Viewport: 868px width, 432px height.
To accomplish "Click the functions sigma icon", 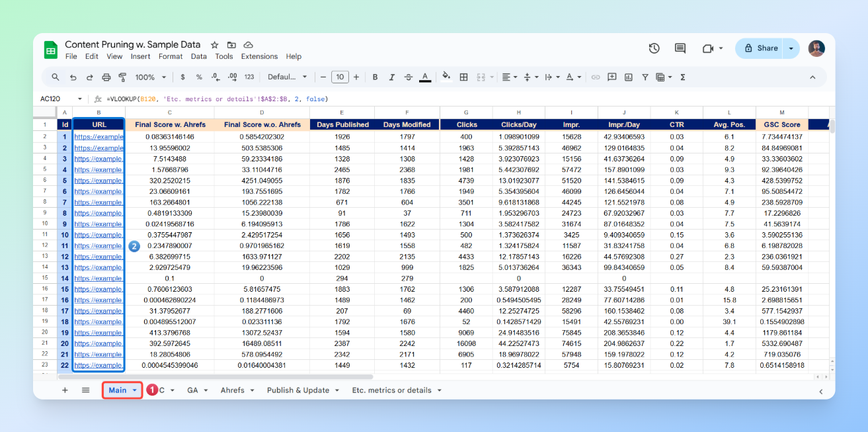I will click(x=682, y=77).
